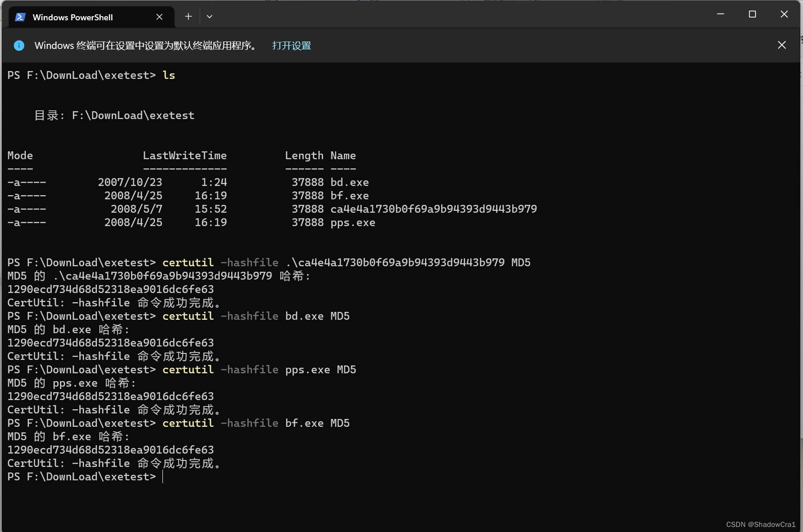Click the final empty prompt line
The width and height of the screenshot is (803, 532).
[85, 477]
